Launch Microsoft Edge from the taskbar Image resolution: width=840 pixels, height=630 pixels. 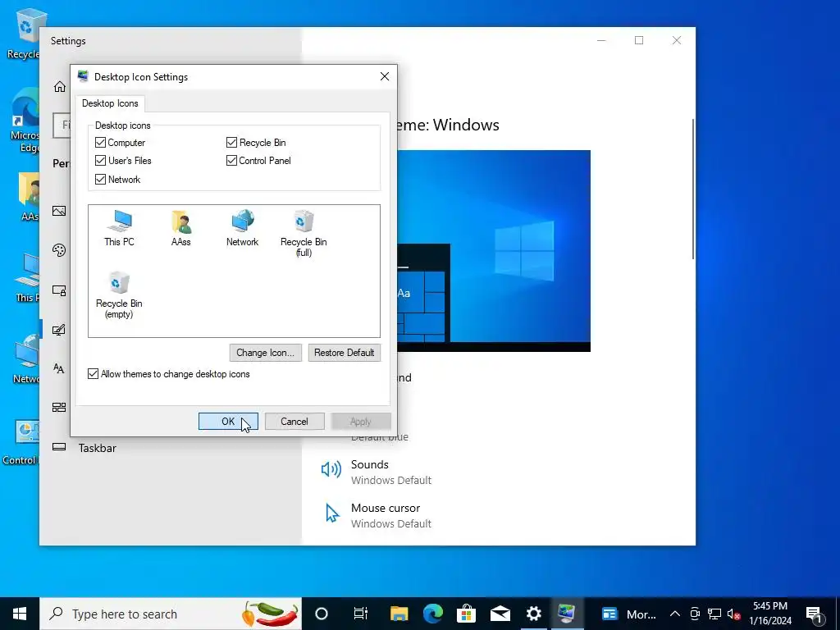tap(433, 614)
